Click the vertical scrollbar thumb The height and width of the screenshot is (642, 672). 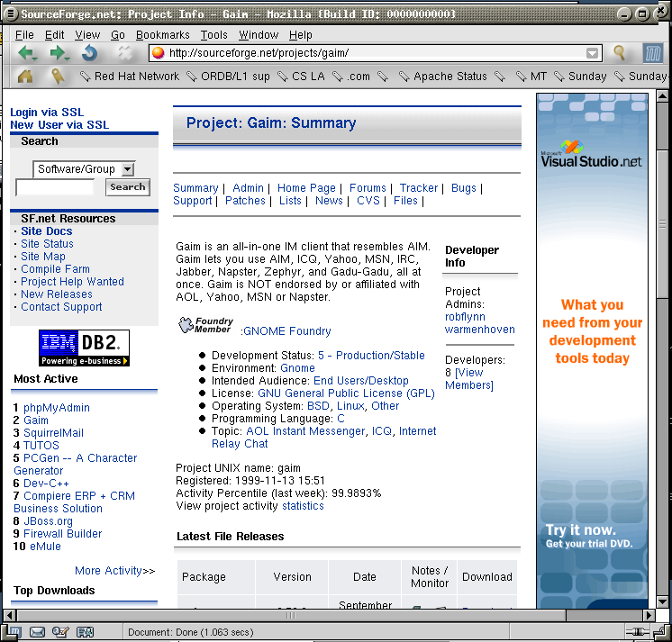point(663,222)
